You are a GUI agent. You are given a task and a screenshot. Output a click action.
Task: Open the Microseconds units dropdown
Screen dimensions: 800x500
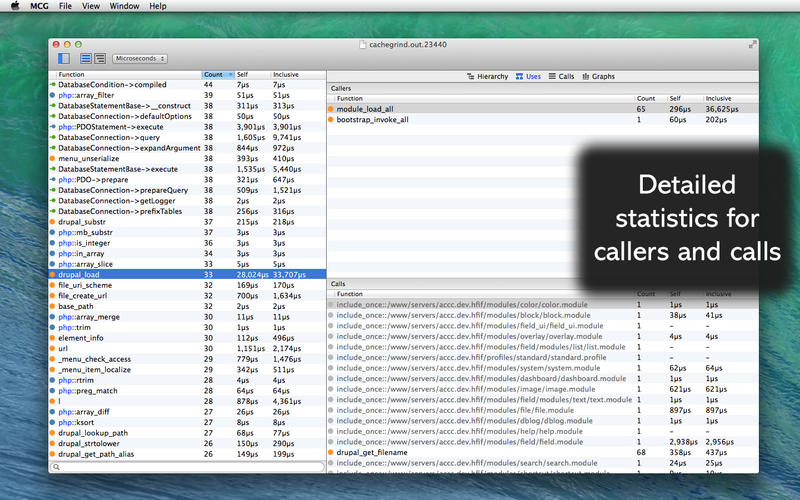point(140,59)
